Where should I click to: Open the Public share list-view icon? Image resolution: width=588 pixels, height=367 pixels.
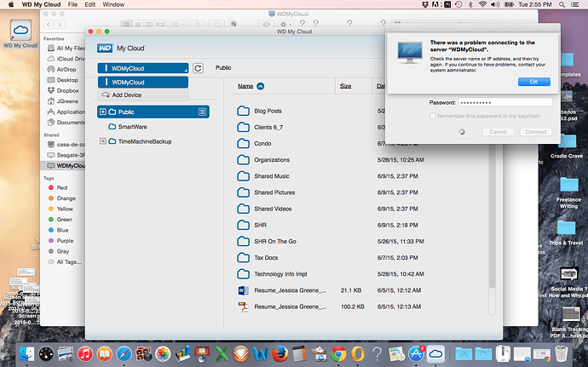[203, 112]
